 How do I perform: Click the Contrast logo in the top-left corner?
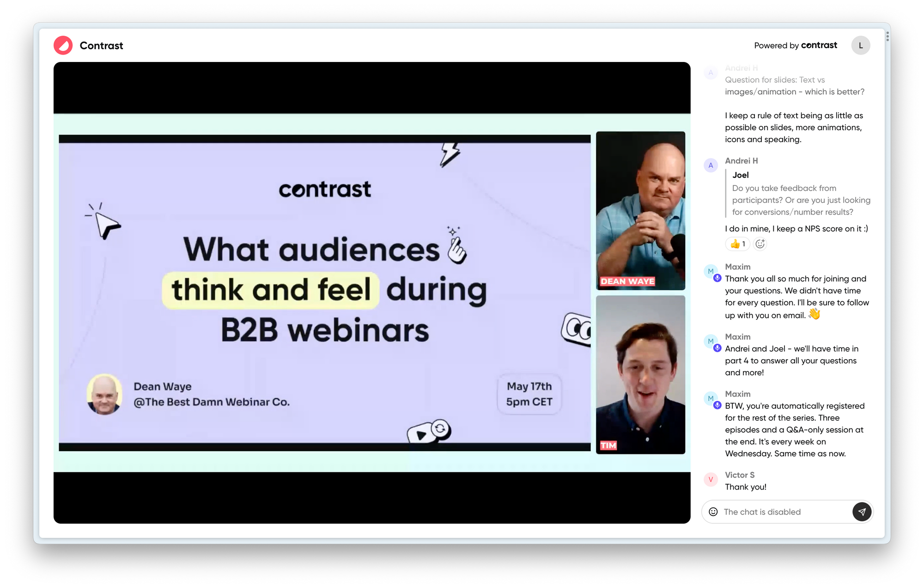click(63, 45)
